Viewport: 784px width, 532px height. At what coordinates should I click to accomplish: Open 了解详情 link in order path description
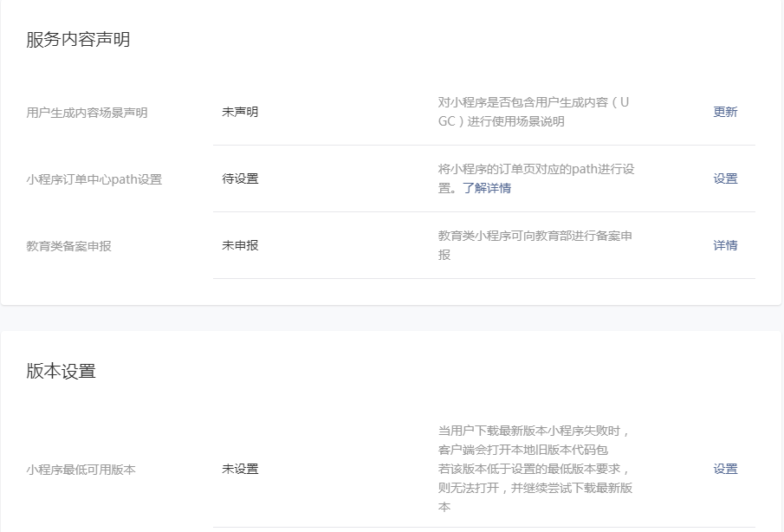coord(487,188)
